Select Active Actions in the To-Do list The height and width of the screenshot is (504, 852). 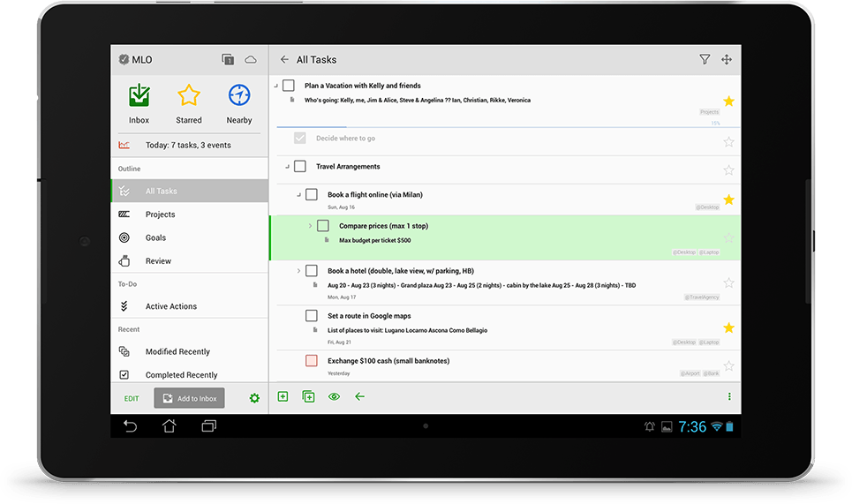[x=170, y=306]
